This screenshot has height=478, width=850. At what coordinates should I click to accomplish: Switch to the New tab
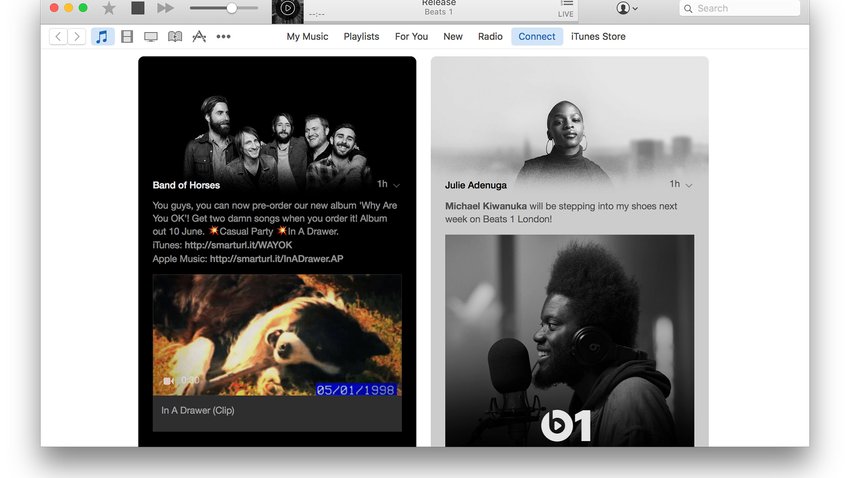click(x=453, y=36)
